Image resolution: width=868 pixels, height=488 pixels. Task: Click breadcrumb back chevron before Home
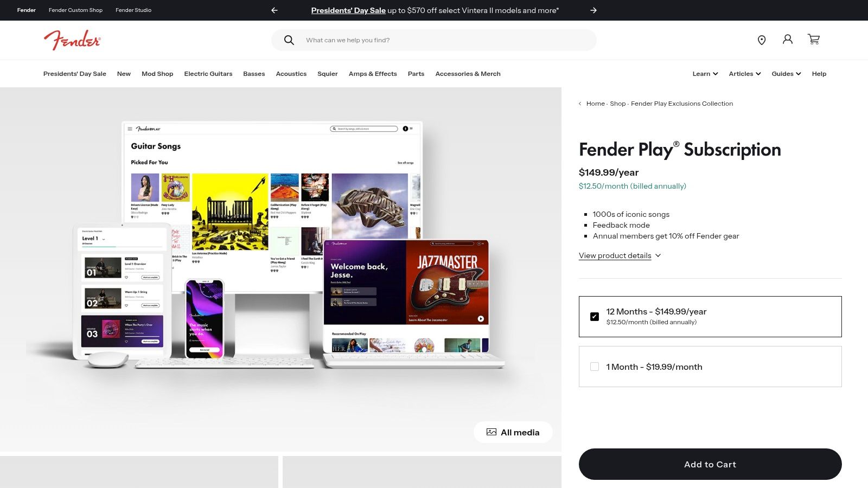click(580, 104)
